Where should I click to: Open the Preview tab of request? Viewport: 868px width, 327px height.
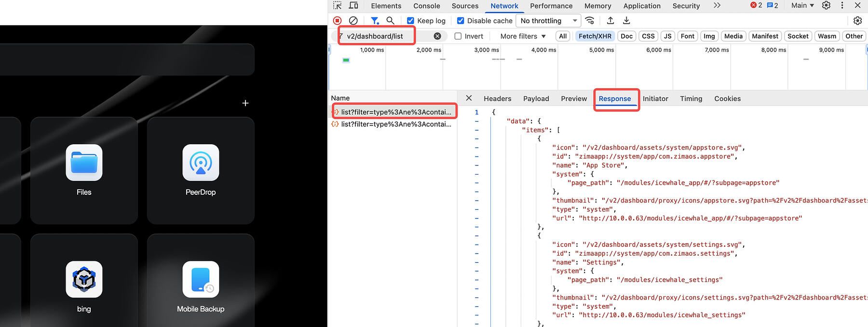point(574,98)
